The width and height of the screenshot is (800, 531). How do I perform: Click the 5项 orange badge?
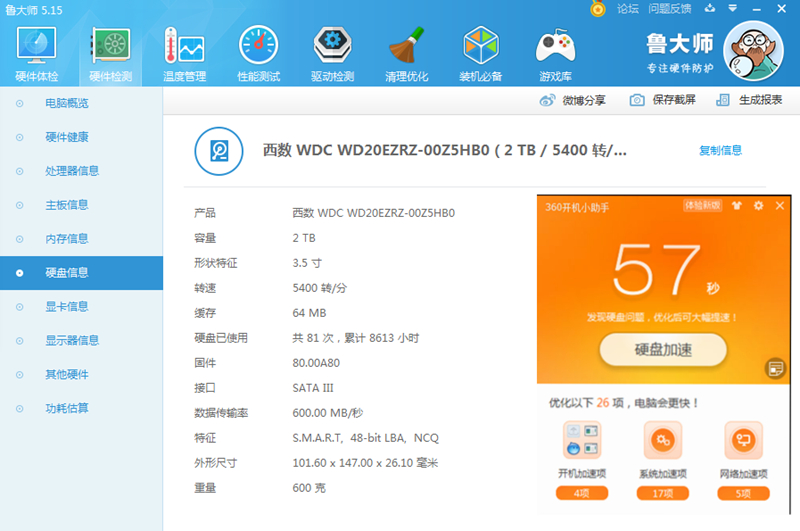pyautogui.click(x=743, y=493)
